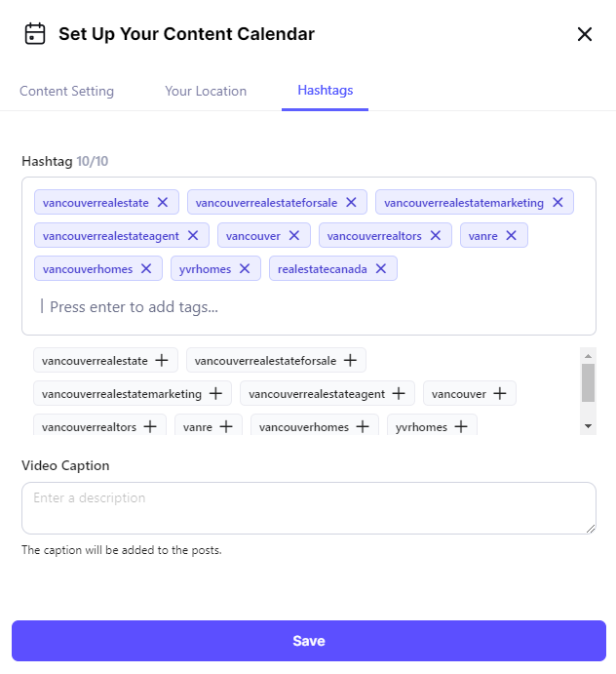Add the suggested vanre hashtag
This screenshot has width=616, height=674.
click(226, 427)
